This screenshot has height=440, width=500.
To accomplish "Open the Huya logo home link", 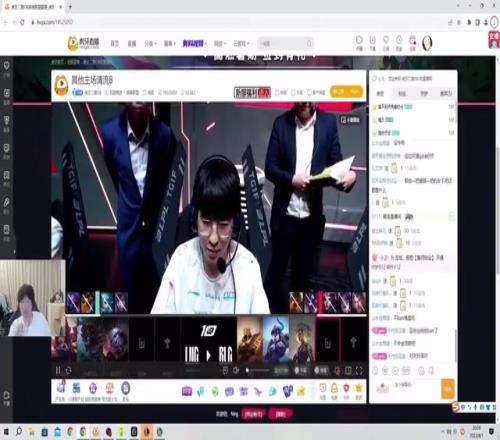I will click(83, 43).
